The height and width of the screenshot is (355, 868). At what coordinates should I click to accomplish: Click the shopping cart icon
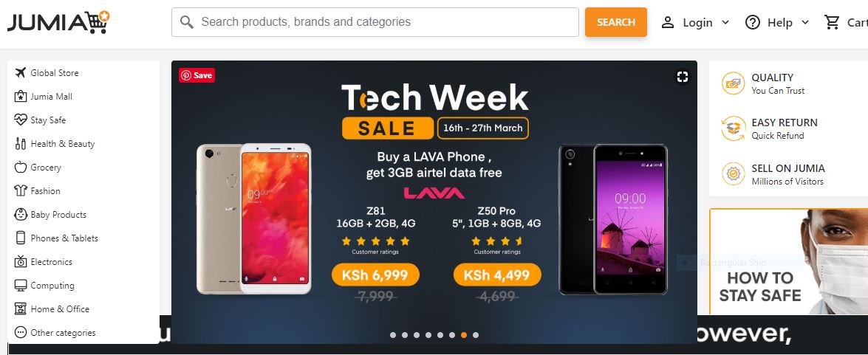832,22
